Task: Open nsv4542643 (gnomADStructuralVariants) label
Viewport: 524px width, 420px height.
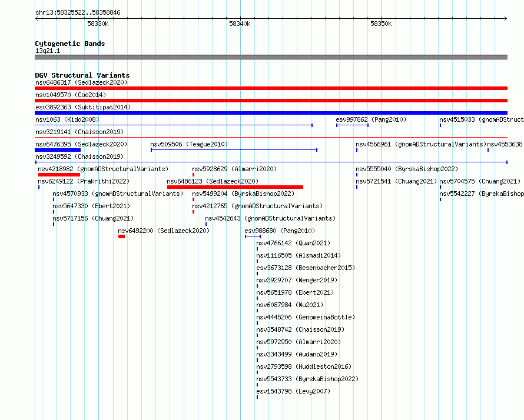Action: (270, 218)
